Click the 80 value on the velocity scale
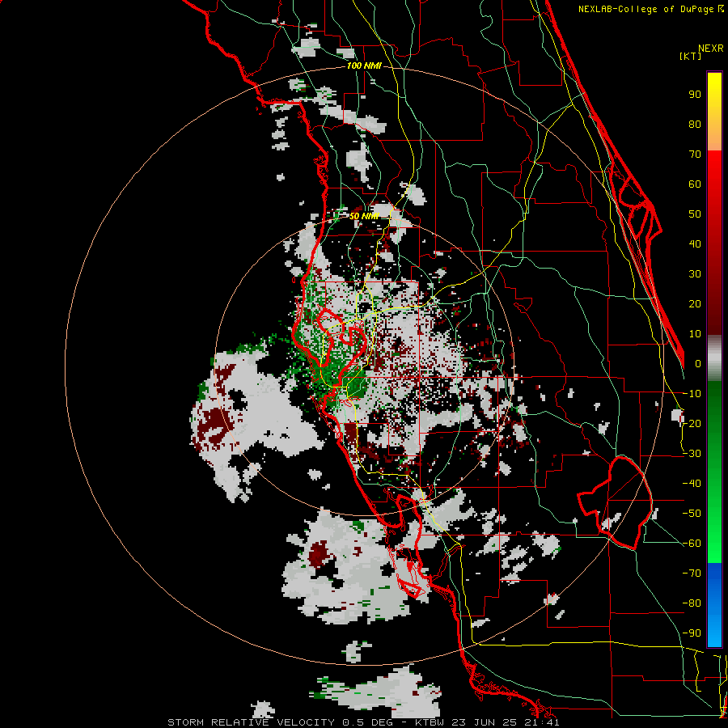 pos(695,124)
